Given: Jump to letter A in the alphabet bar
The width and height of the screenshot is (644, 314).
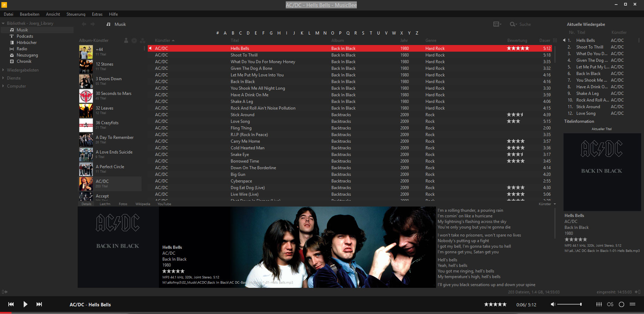Looking at the screenshot, I should (x=225, y=33).
